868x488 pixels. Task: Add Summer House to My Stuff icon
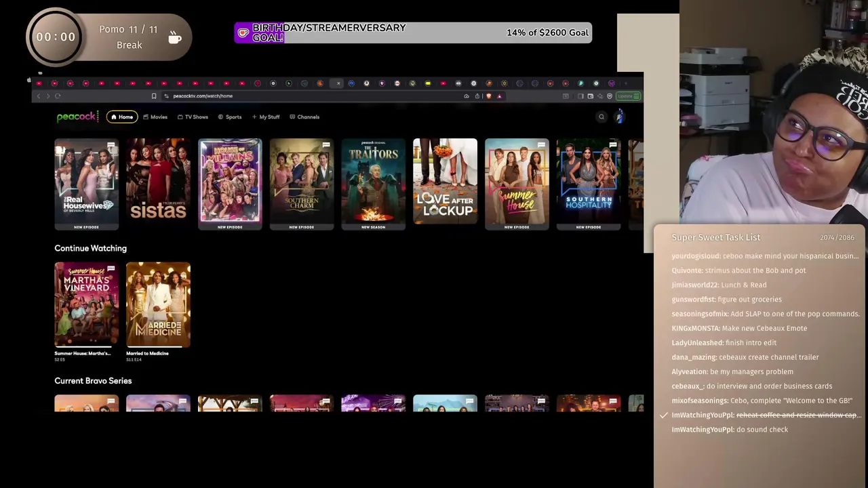tap(541, 145)
